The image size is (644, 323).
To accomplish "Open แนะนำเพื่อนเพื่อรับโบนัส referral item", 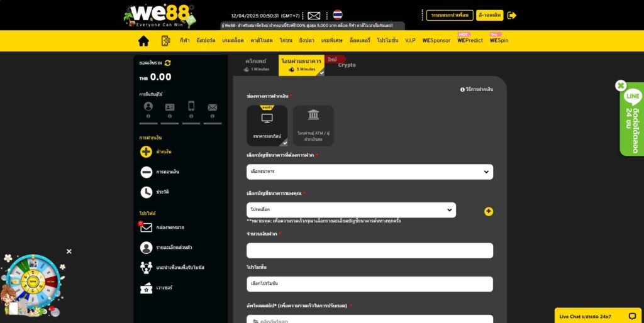I will coord(172,268).
